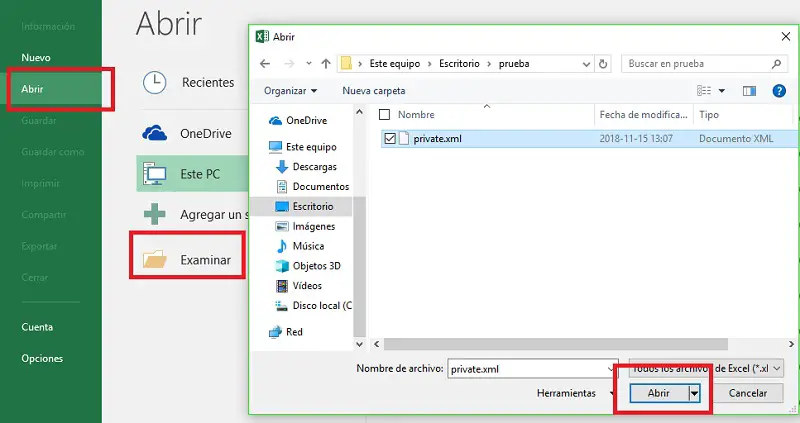Screen dimensions: 800x423
Task: Open the view options dropdown arrow
Action: (x=722, y=91)
